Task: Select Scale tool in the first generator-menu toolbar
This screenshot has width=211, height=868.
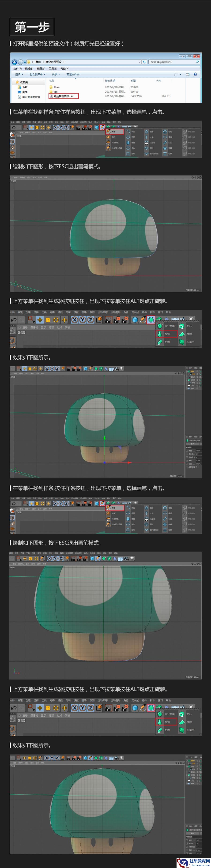Action: [48, 320]
